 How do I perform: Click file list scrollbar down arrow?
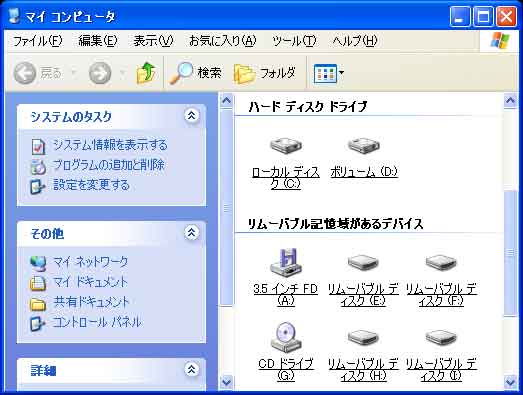(510, 382)
